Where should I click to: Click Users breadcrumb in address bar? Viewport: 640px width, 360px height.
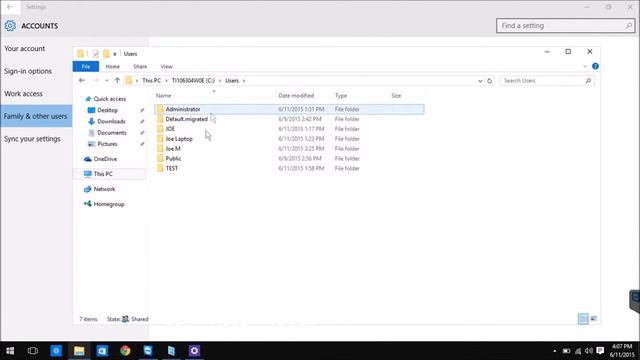pos(232,81)
